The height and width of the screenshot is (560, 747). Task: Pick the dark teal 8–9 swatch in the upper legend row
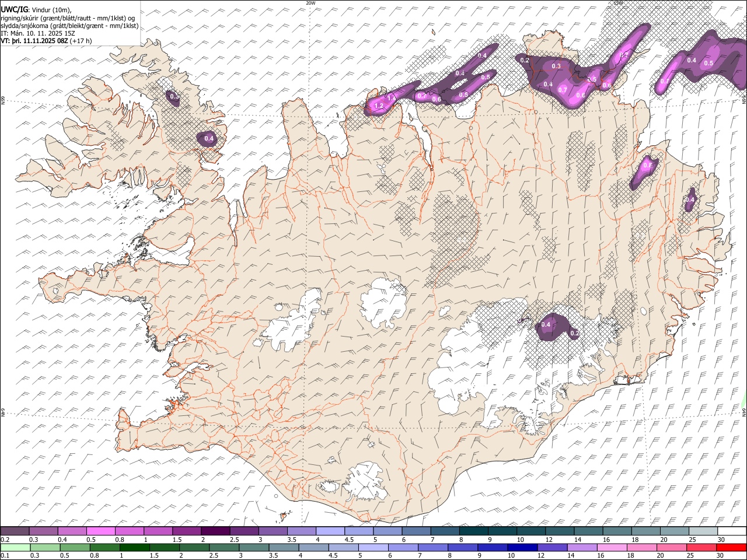[x=473, y=531]
